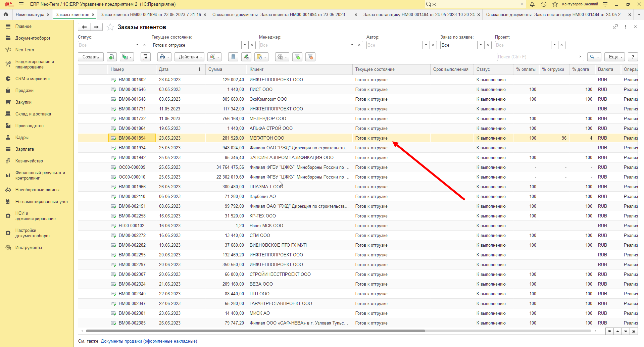Copy the selected order via copy-document icon
The height and width of the screenshot is (347, 644).
112,57
